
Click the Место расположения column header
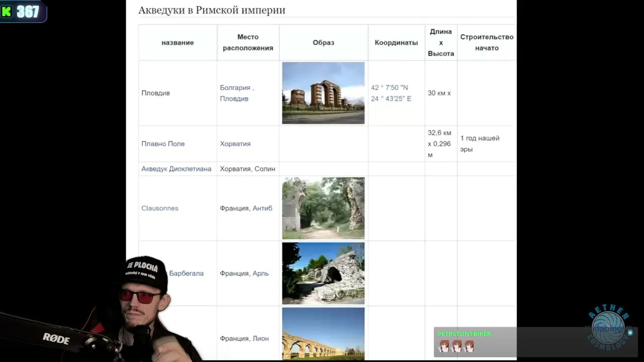click(x=248, y=43)
